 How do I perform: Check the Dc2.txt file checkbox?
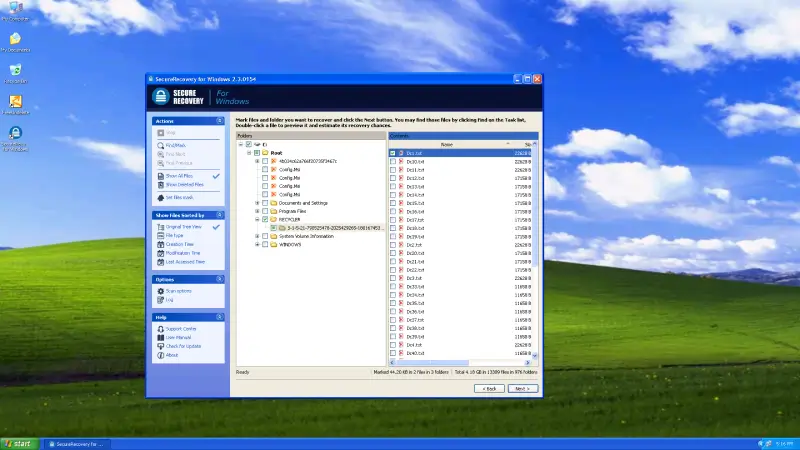(393, 245)
